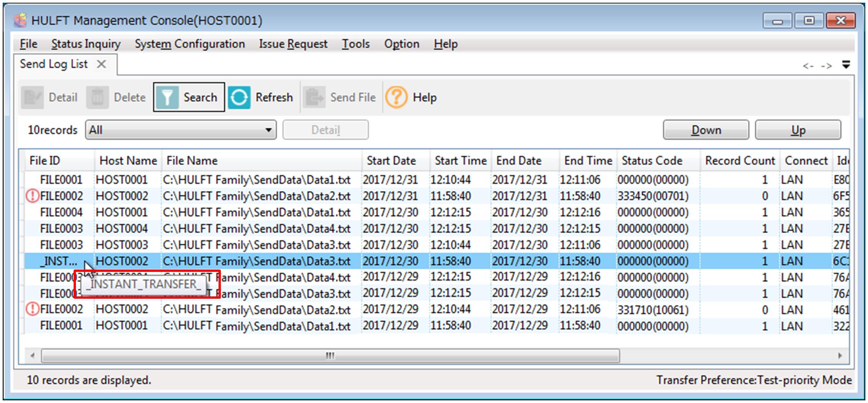This screenshot has height=403, width=868.
Task: Click the HULFT application icon in title bar
Action: tap(20, 20)
